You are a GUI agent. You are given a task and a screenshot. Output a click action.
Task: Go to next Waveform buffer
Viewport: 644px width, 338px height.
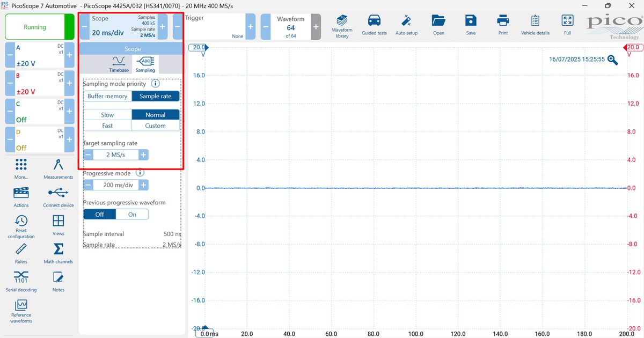(316, 26)
